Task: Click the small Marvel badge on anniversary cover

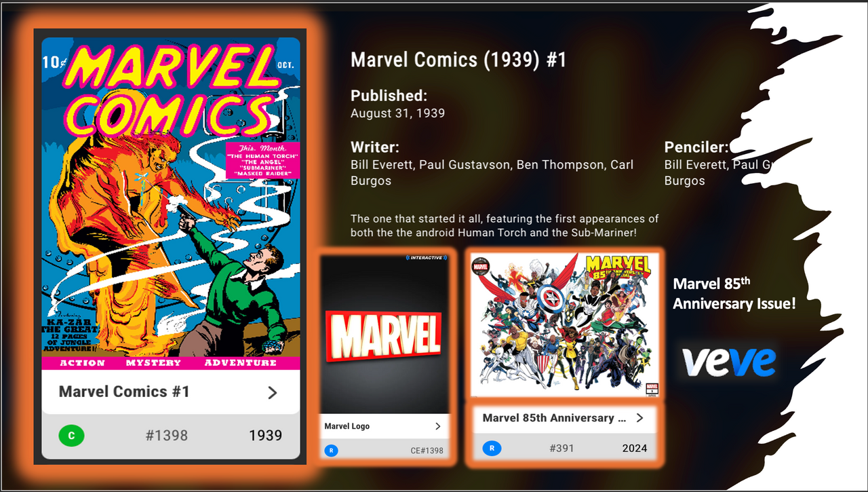Action: 480,266
